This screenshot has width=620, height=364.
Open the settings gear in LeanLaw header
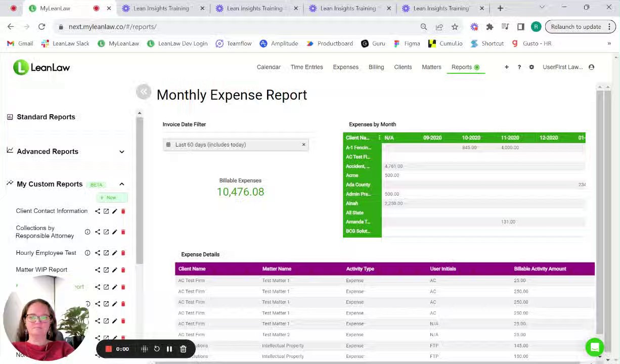pos(532,67)
